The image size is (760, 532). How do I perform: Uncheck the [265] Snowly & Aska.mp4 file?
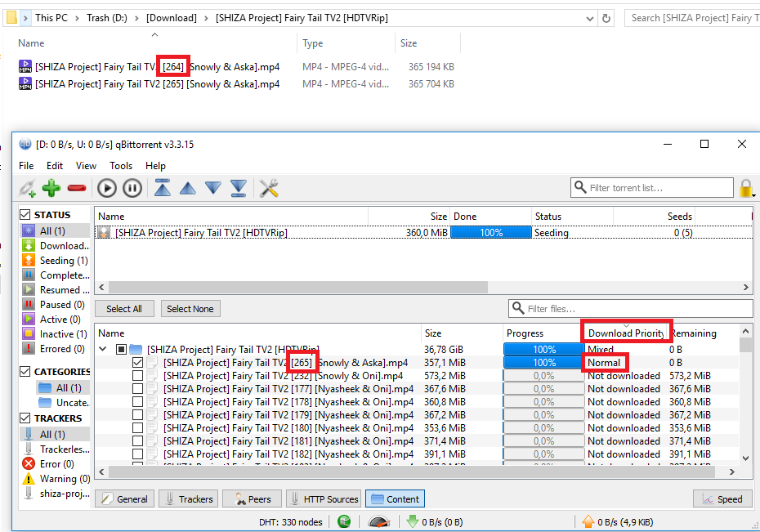click(x=137, y=362)
